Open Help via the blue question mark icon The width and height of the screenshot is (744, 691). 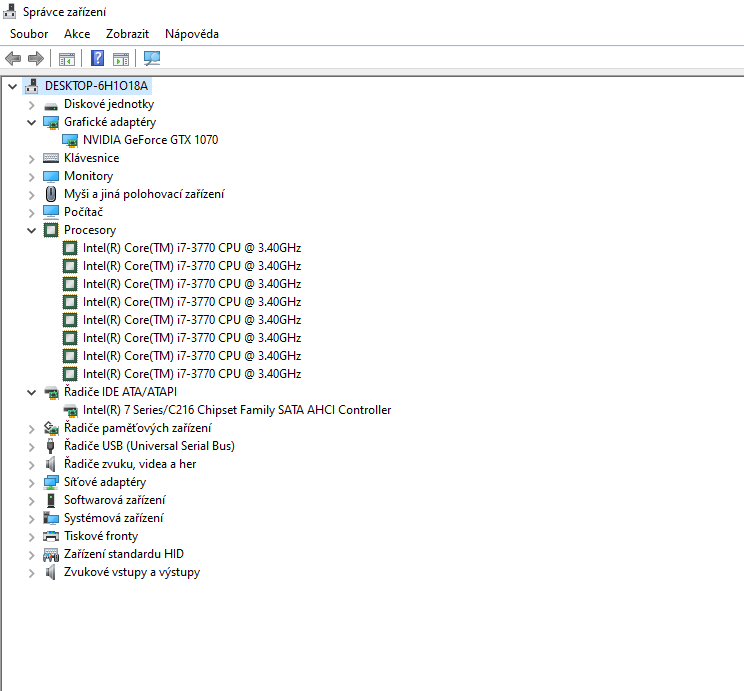[98, 59]
